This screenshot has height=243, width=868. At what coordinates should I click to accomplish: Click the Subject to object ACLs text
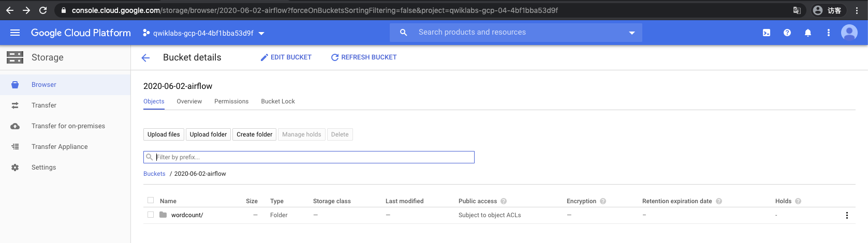point(490,215)
